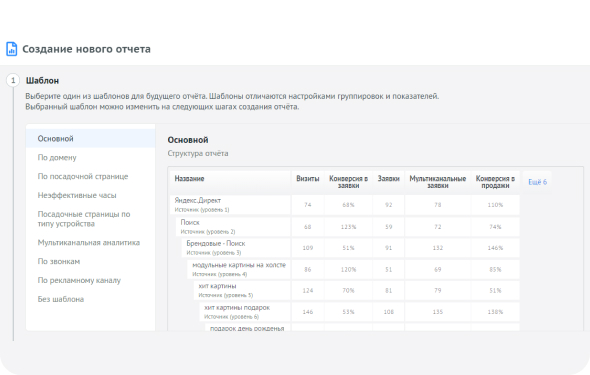Viewport: 590px width, 375px height.
Task: Select the Брендовые - Поиск row
Action: click(236, 248)
